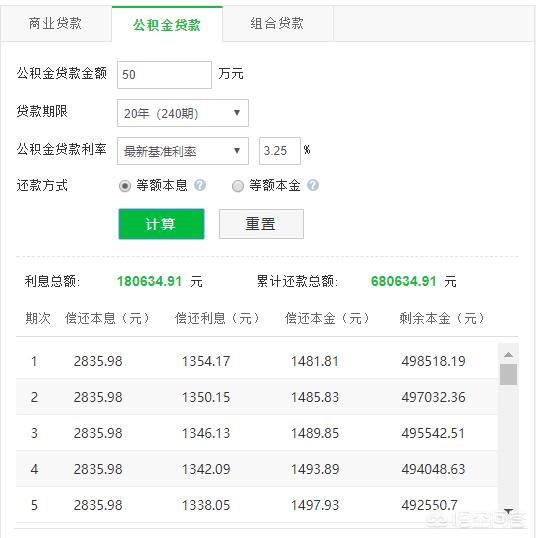This screenshot has height=538, width=536.
Task: Open the 贷款期限 20年 dropdown
Action: point(183,113)
